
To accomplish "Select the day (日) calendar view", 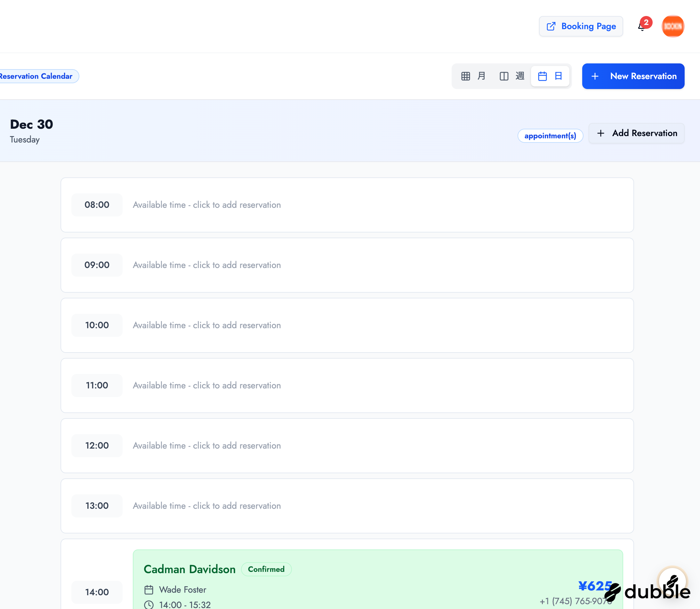I will click(558, 76).
